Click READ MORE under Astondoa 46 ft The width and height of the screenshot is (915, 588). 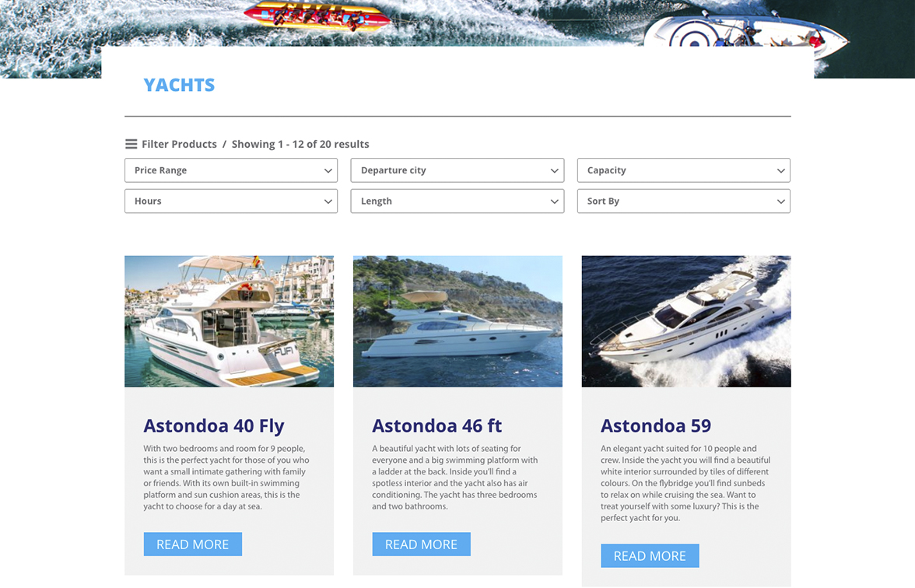tap(422, 544)
